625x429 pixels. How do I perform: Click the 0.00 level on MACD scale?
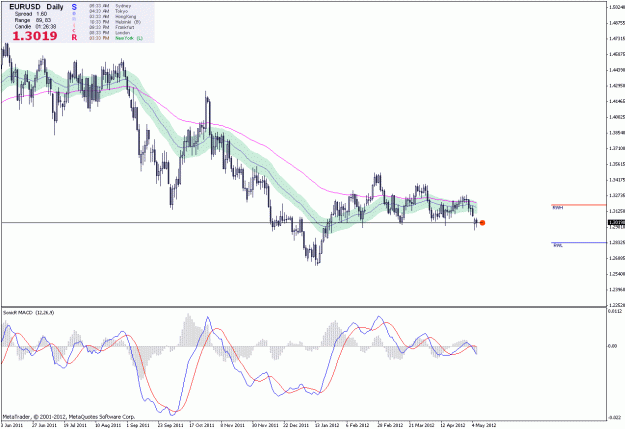(x=612, y=346)
